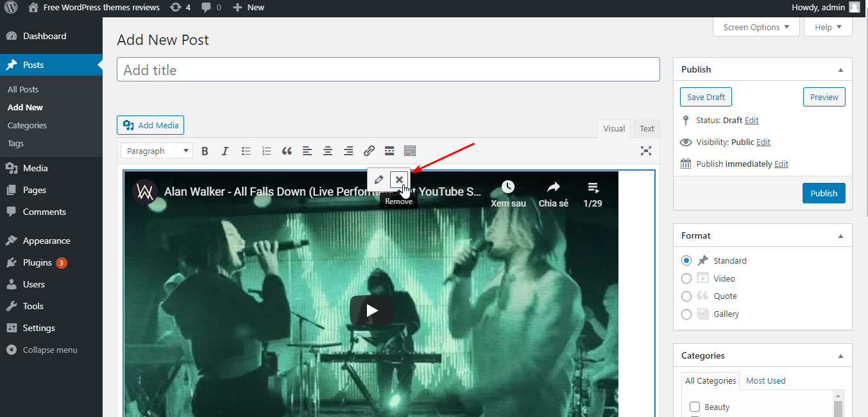
Task: Switch to the Text editor tab
Action: click(647, 128)
